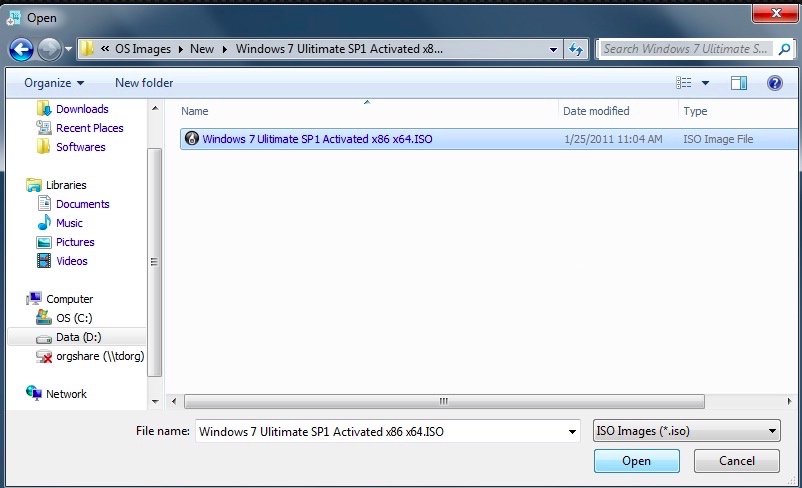Screen dimensions: 802x488
Task: Click horizontal scroll left arrow
Action: pos(174,402)
